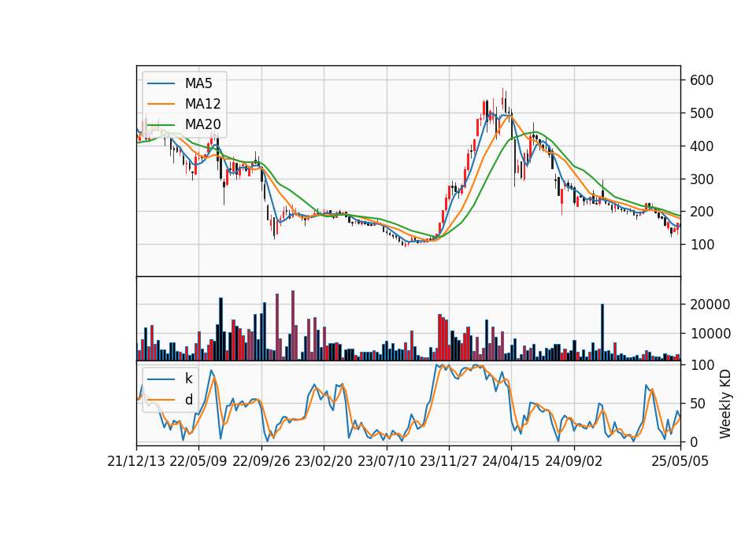This screenshot has height=543, width=756.
Task: Click the d legend label
Action: click(188, 400)
